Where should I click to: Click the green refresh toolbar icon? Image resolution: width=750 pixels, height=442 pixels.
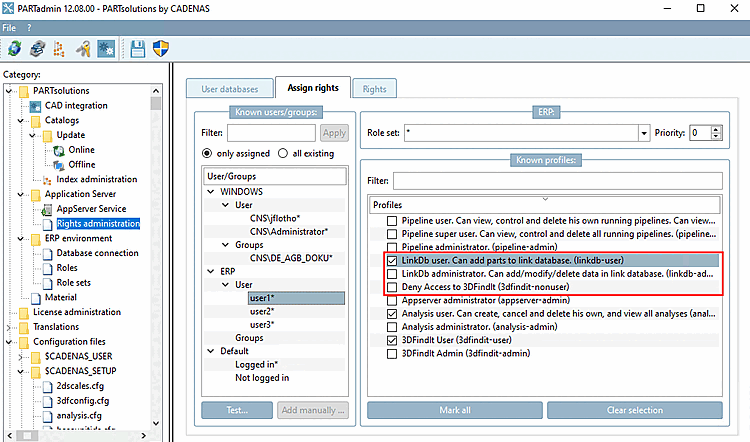coord(14,48)
